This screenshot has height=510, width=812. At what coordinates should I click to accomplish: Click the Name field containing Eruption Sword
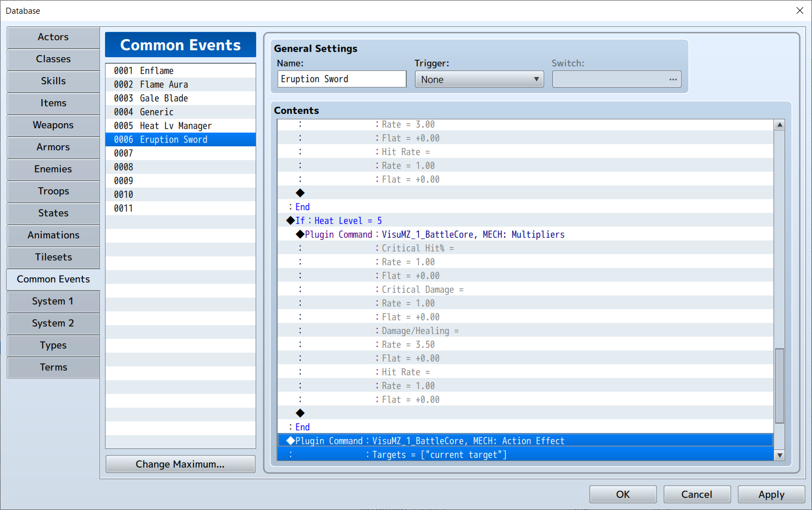342,79
